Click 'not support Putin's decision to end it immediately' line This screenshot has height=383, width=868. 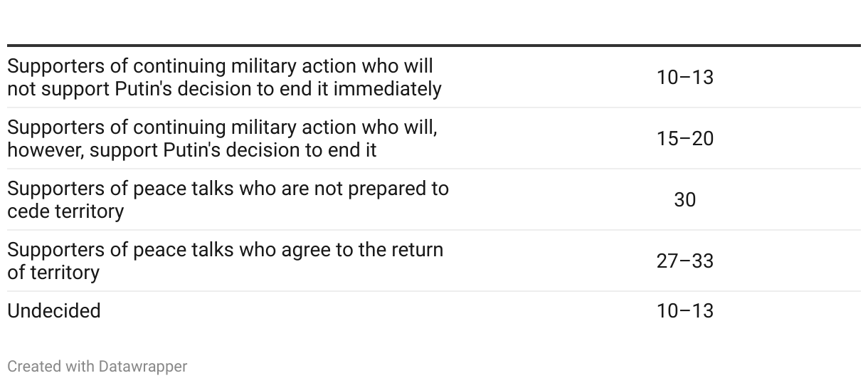[224, 89]
